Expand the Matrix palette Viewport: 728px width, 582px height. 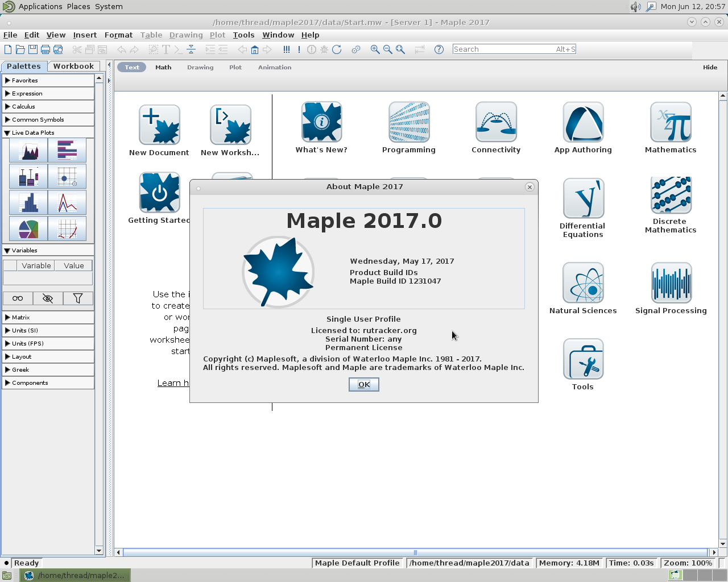coord(48,317)
